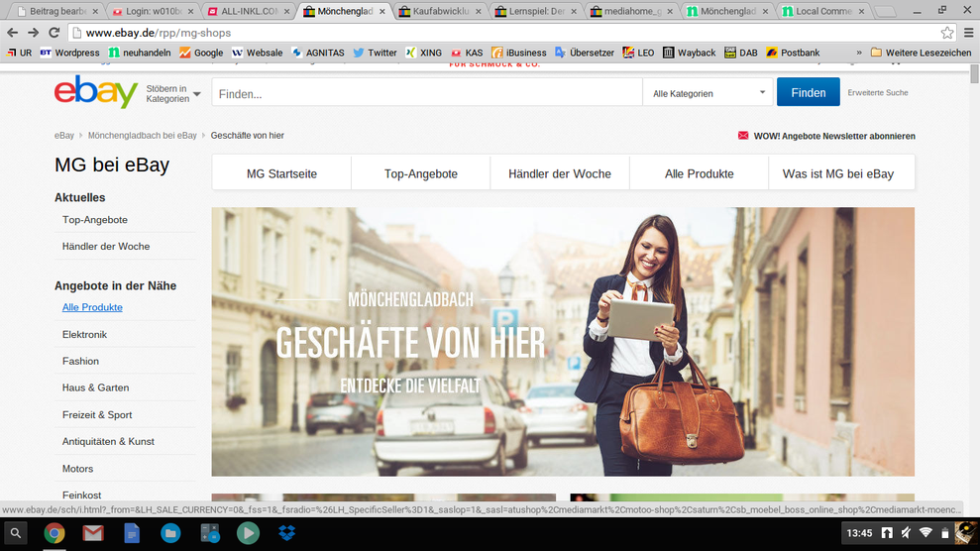Switch to the Beitrag bearbeiten browser tab

click(58, 11)
